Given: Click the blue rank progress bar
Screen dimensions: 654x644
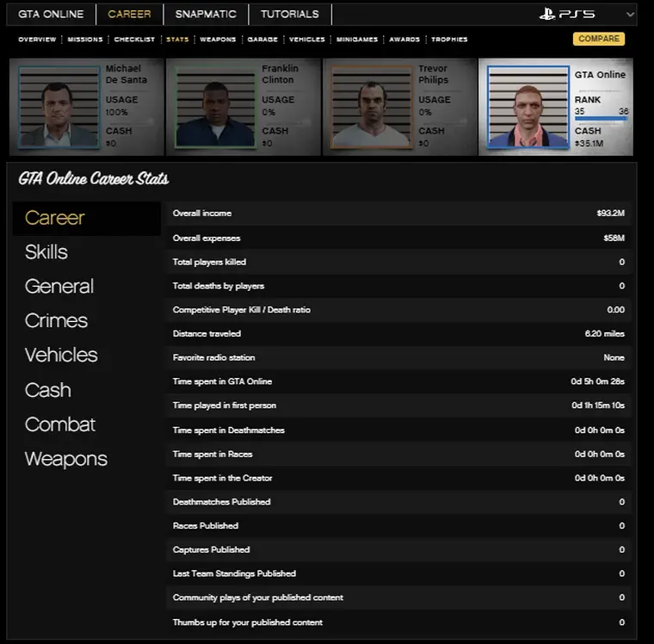Looking at the screenshot, I should [x=601, y=119].
